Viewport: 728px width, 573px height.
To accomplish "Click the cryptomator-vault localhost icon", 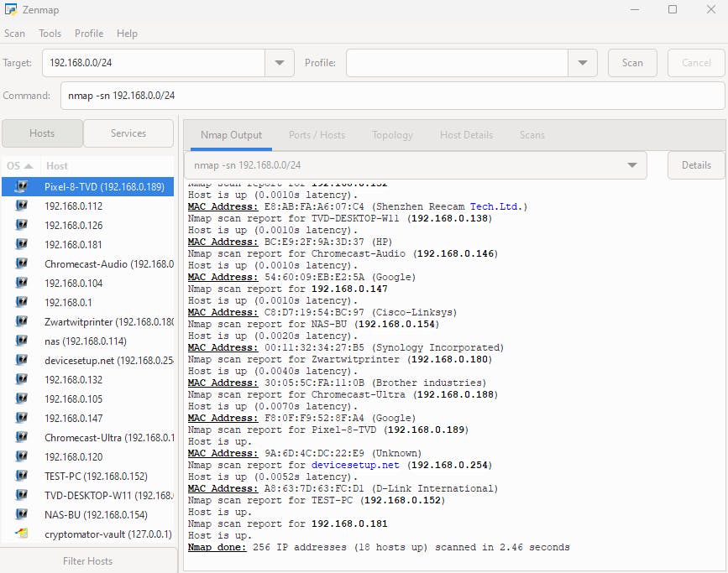I will [x=21, y=534].
